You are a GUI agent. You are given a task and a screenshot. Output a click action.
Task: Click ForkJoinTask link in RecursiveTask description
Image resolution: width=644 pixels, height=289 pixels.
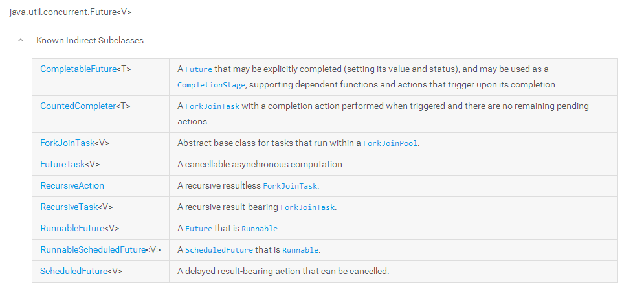pos(307,207)
